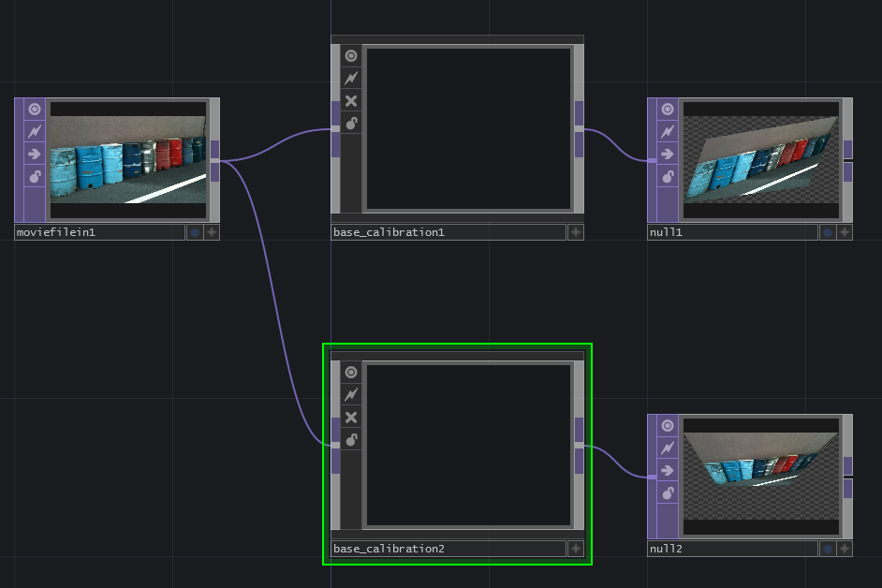Toggle the viewer flag on null1
Image resolution: width=882 pixels, height=588 pixels.
pos(668,109)
